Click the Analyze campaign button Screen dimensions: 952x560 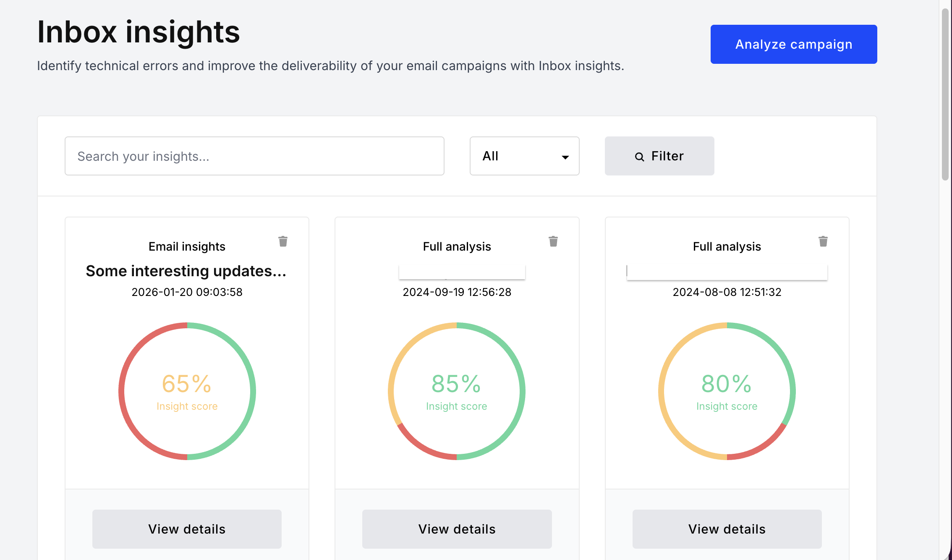(793, 44)
